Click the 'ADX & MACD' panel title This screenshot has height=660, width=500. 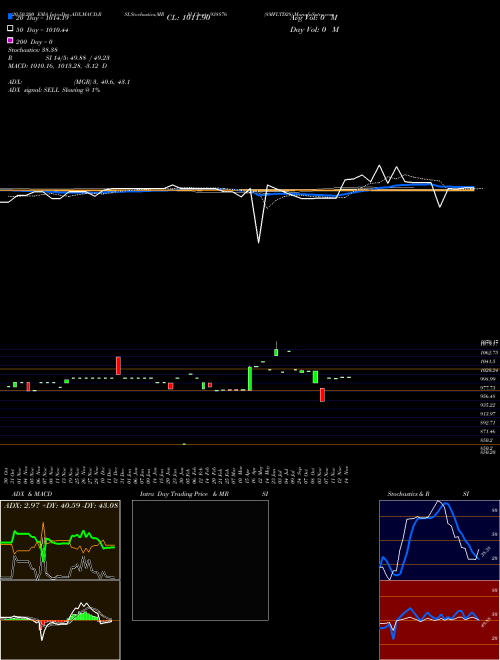pyautogui.click(x=32, y=494)
